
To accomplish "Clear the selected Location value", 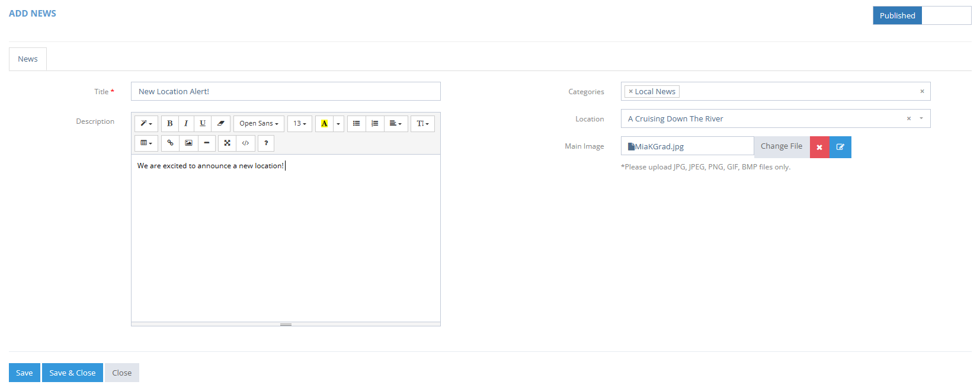I will coord(908,118).
